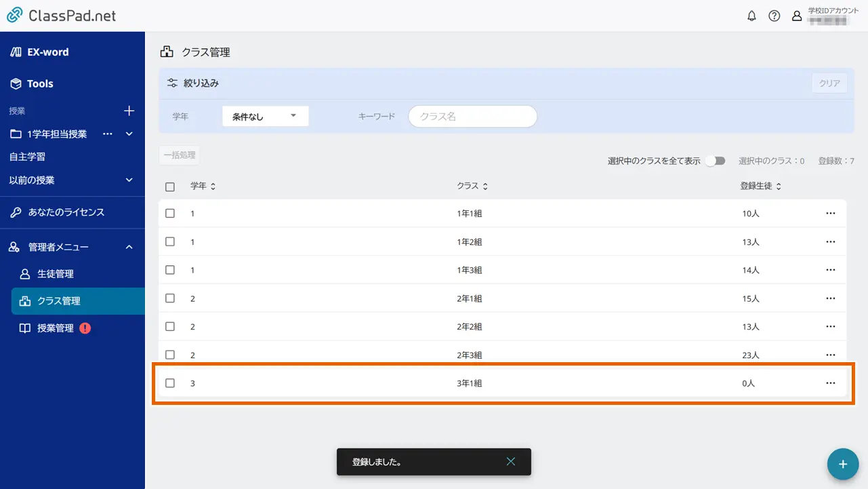This screenshot has height=489, width=868.
Task: Click the クラス名 keyword search field
Action: (x=472, y=117)
